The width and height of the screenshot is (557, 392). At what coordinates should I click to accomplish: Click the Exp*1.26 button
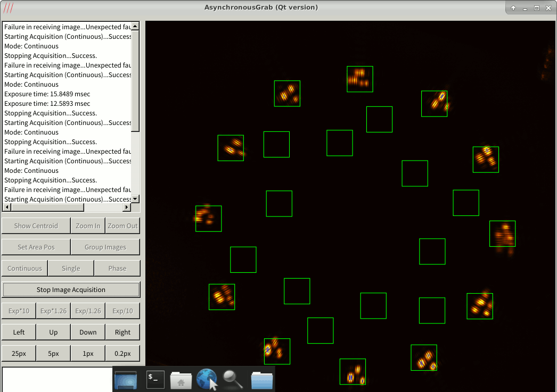[x=53, y=311]
